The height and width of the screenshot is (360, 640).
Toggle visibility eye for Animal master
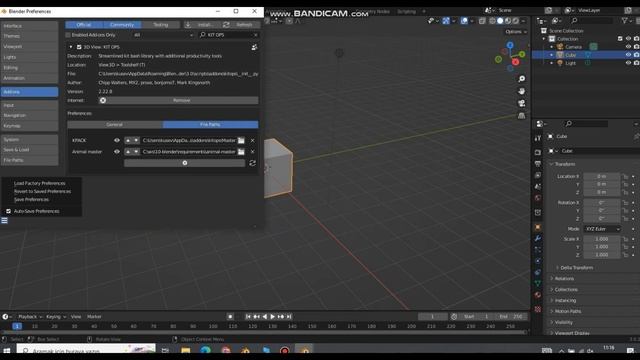pyautogui.click(x=117, y=152)
